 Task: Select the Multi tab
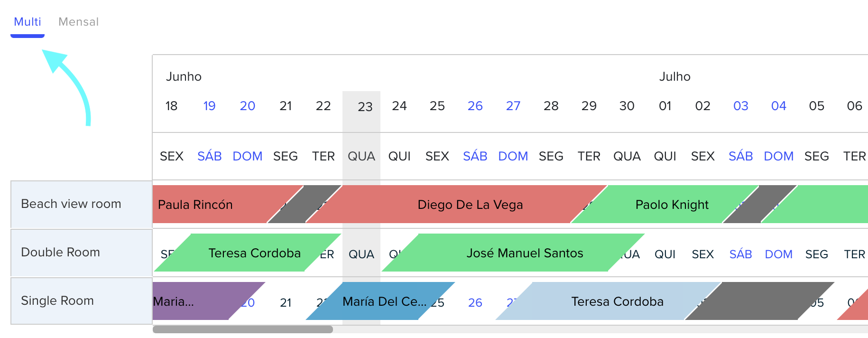(28, 22)
